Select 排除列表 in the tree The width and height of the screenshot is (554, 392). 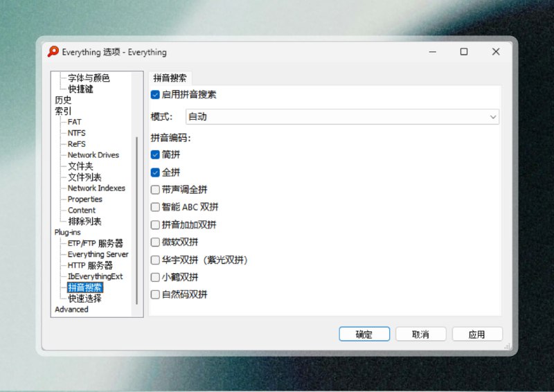pyautogui.click(x=84, y=221)
